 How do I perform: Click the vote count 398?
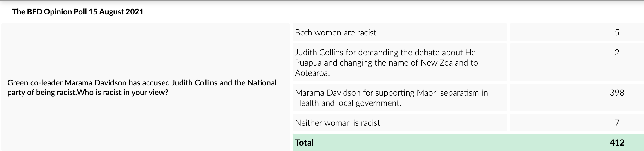click(x=617, y=93)
